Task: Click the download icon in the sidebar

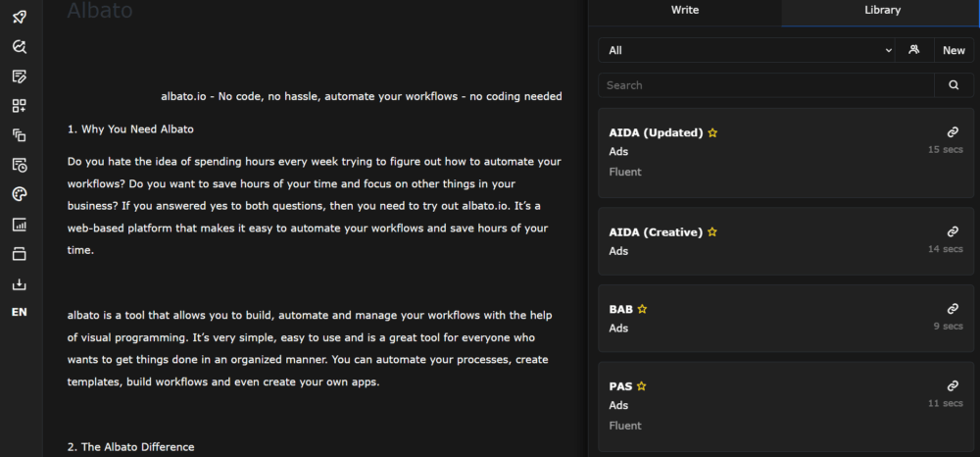Action: pos(20,284)
